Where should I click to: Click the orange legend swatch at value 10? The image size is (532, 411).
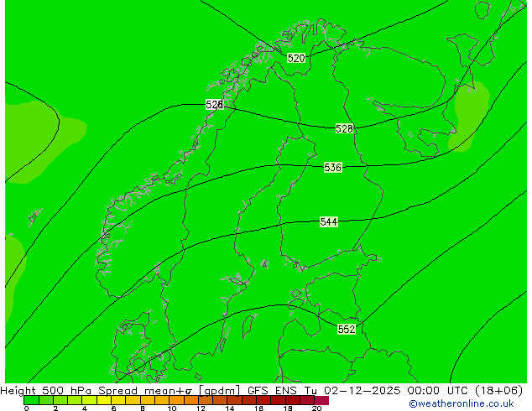point(177,400)
